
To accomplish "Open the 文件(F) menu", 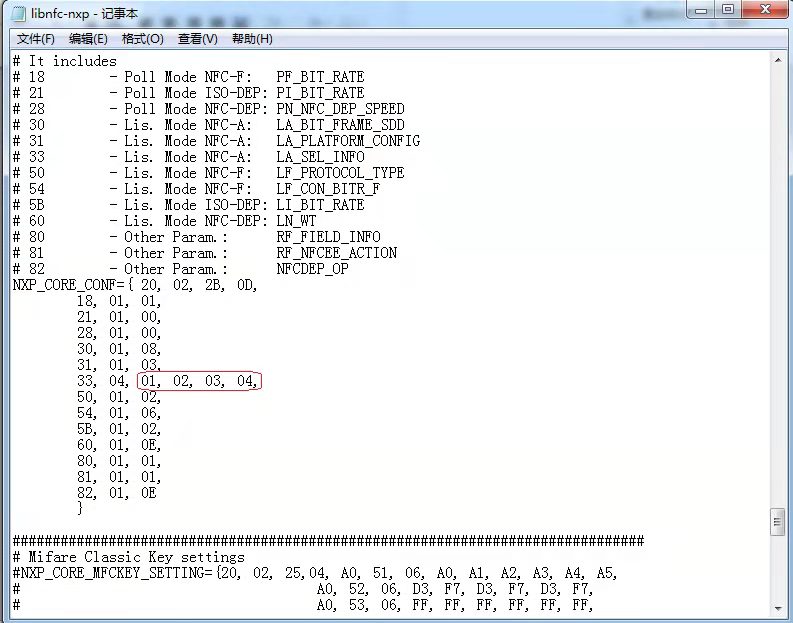I will coord(35,39).
